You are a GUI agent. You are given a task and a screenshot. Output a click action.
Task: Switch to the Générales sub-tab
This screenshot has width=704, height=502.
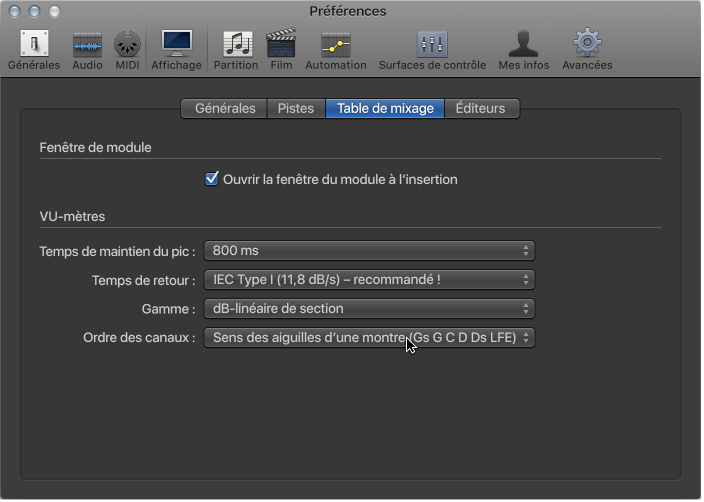point(224,109)
